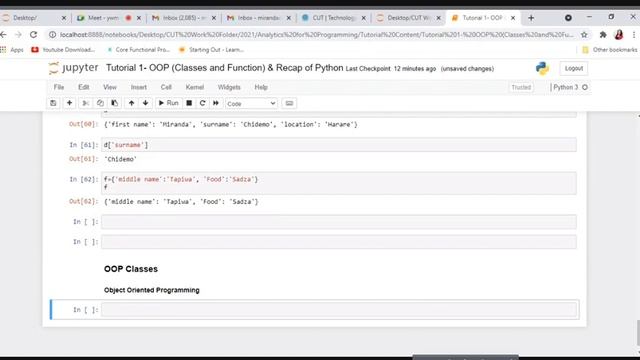Open the Widgets menu
The image size is (640, 360).
click(x=229, y=87)
